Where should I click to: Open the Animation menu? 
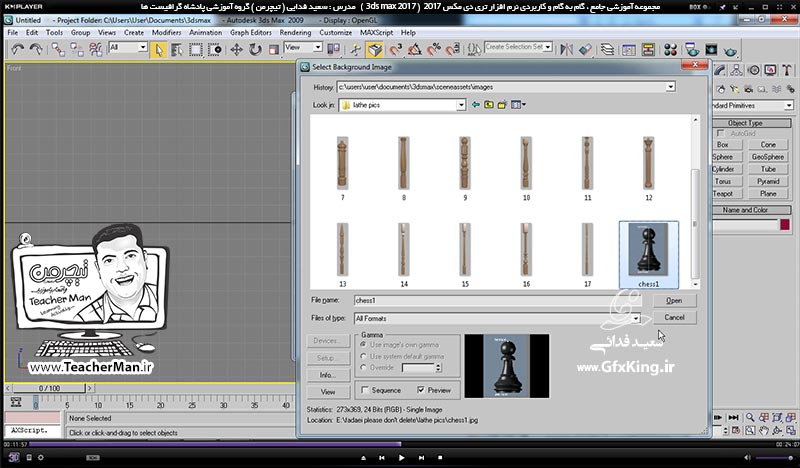coord(206,32)
